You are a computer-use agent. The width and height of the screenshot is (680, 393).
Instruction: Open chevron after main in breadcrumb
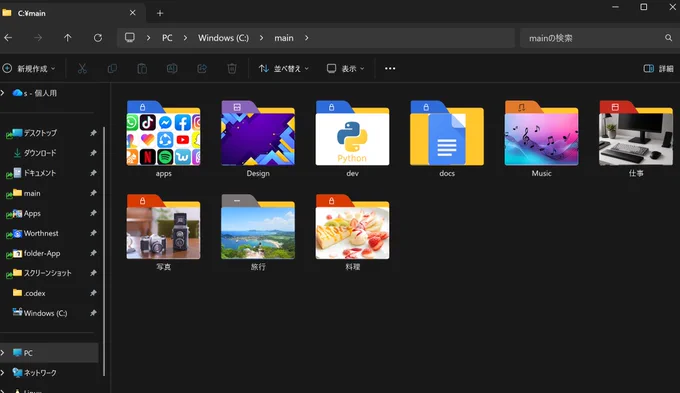[307, 38]
